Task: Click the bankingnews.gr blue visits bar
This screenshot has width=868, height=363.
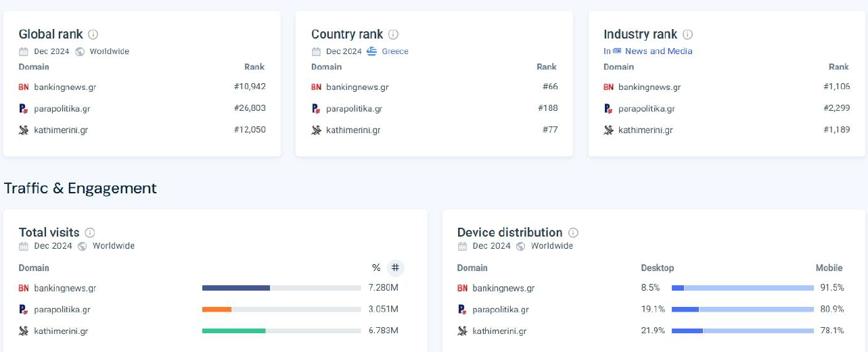Action: point(236,288)
